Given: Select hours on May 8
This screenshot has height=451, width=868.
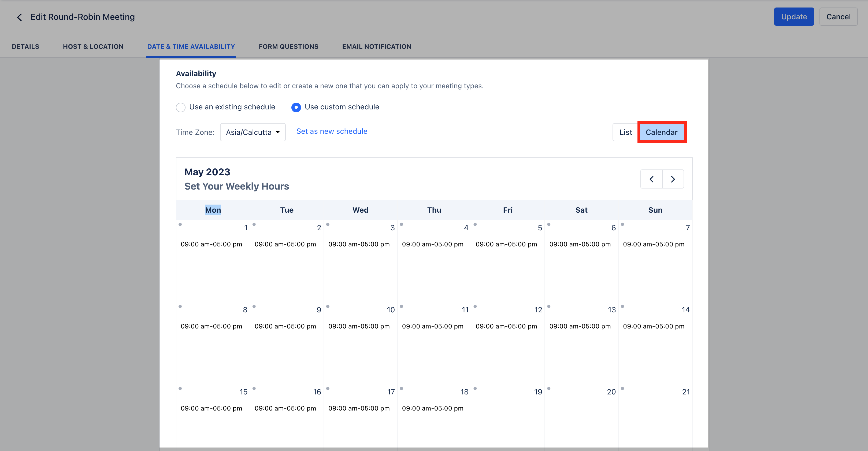Looking at the screenshot, I should coord(211,326).
